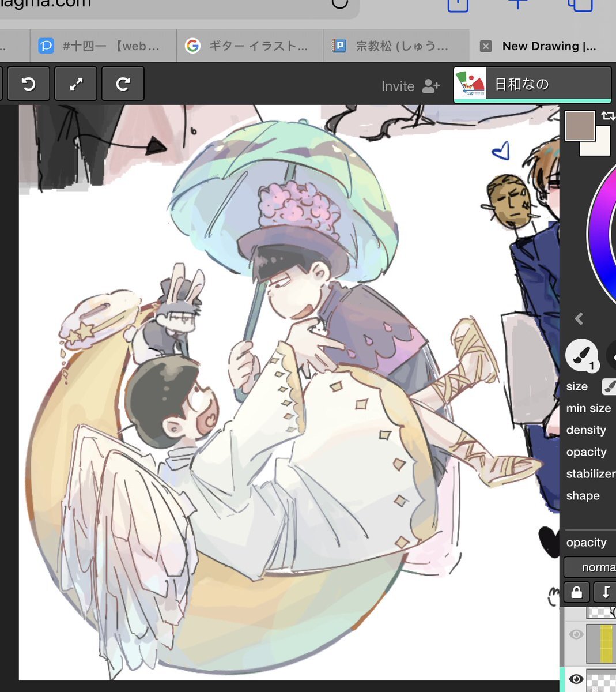Select the brush tool preset 1
This screenshot has height=692, width=616.
coord(581,355)
